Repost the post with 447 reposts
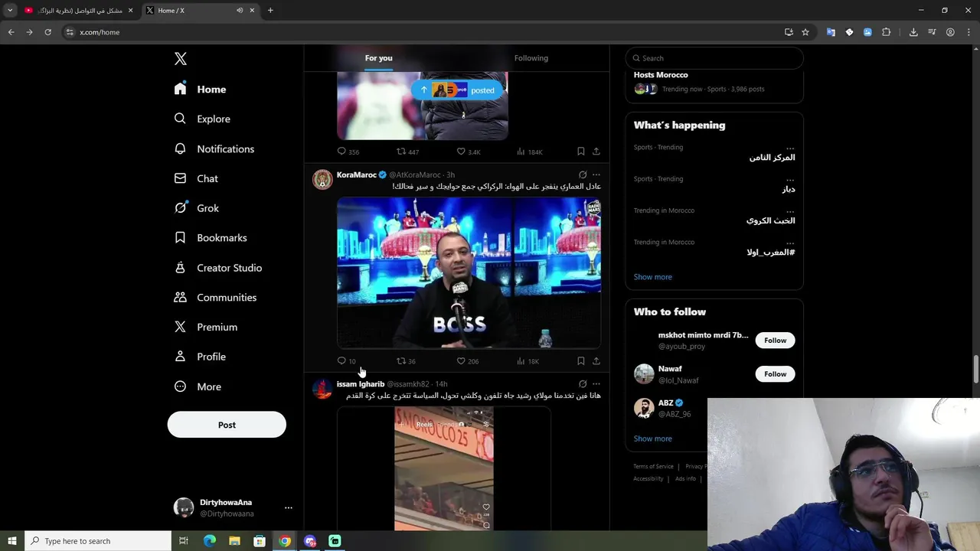The image size is (980, 551). tap(407, 152)
